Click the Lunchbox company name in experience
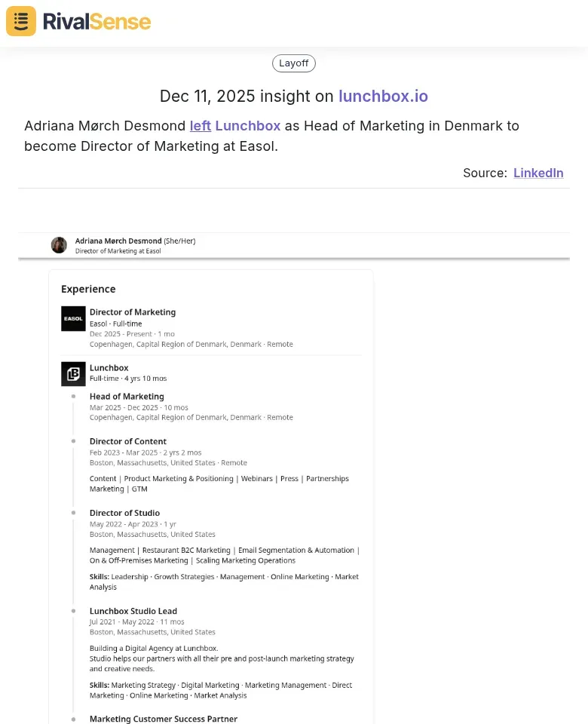 [x=109, y=368]
